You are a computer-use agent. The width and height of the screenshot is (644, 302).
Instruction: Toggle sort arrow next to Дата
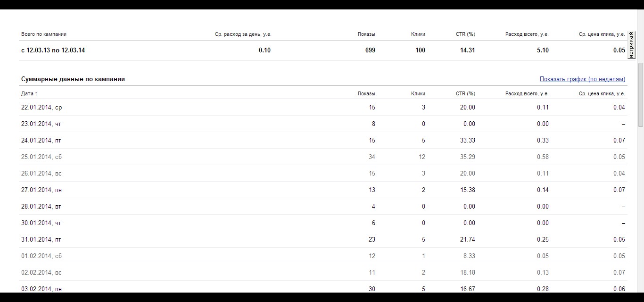click(x=36, y=94)
